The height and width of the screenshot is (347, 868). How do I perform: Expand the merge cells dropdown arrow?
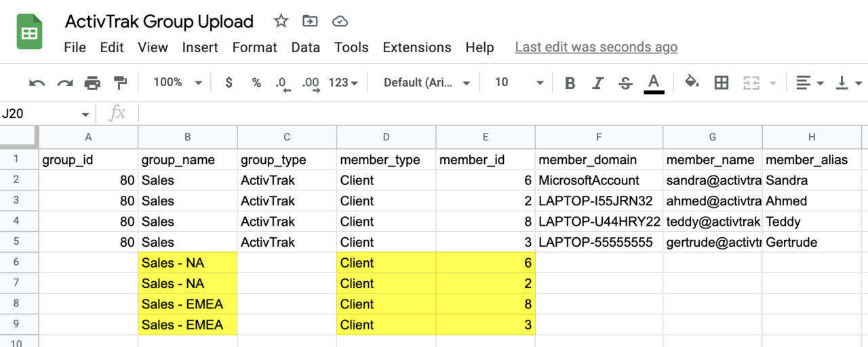point(773,83)
